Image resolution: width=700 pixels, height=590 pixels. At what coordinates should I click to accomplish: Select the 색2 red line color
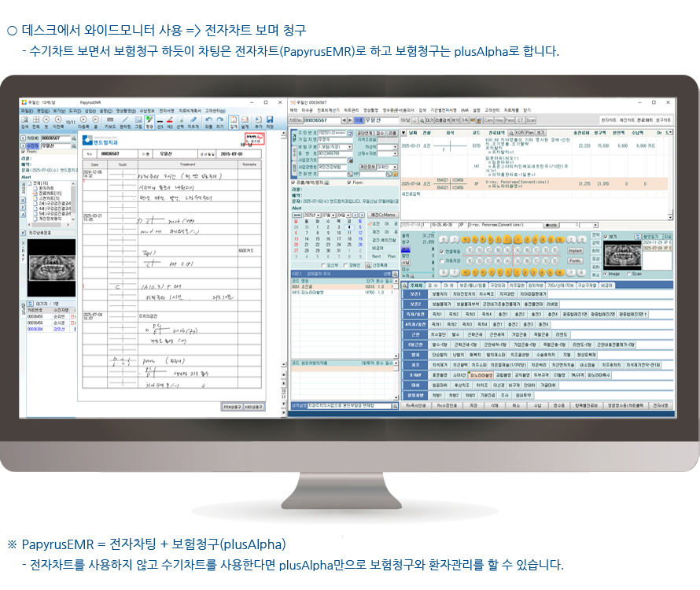[x=169, y=120]
